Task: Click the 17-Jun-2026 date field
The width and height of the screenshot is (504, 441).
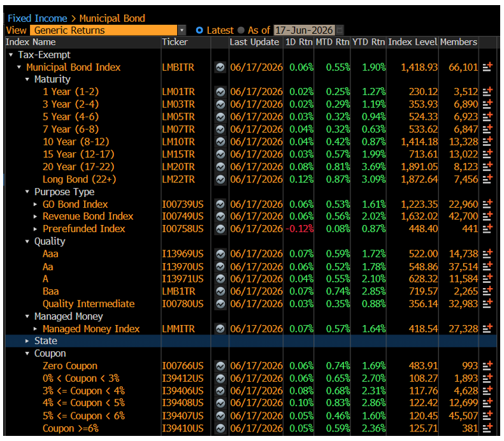Action: tap(304, 30)
